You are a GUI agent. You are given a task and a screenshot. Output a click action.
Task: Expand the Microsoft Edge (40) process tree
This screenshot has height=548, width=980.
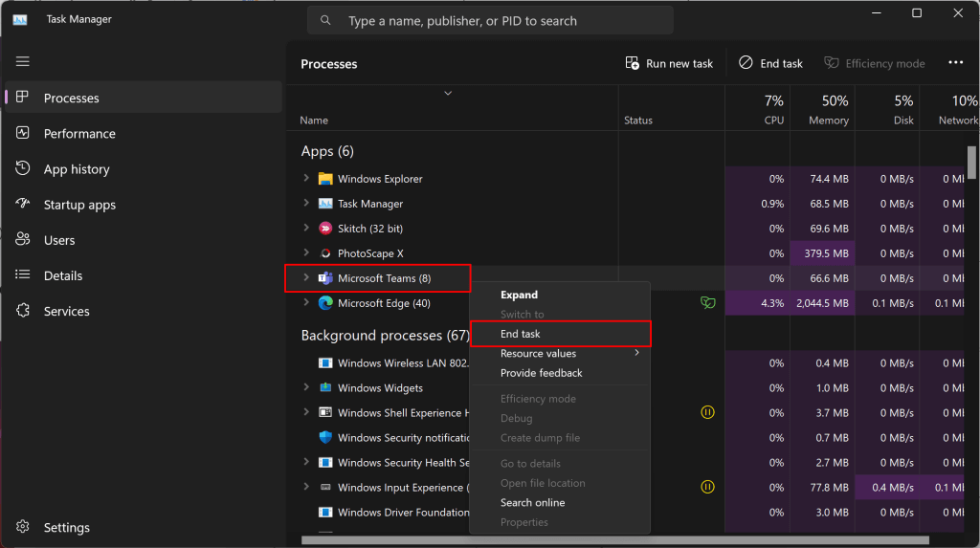click(306, 302)
